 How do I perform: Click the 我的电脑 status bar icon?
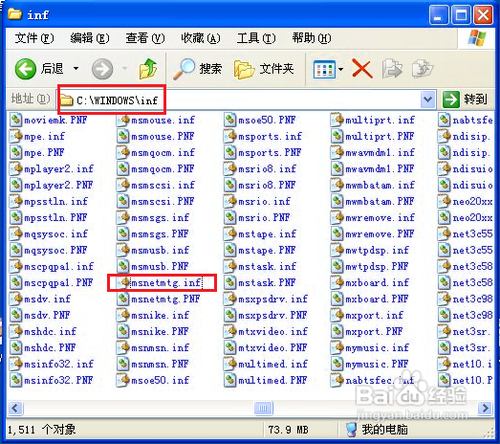tap(351, 430)
